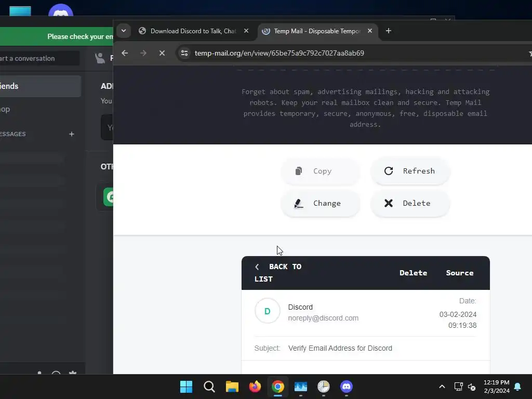Click Discord desktop shortcut icon
The image size is (532, 399).
[61, 11]
